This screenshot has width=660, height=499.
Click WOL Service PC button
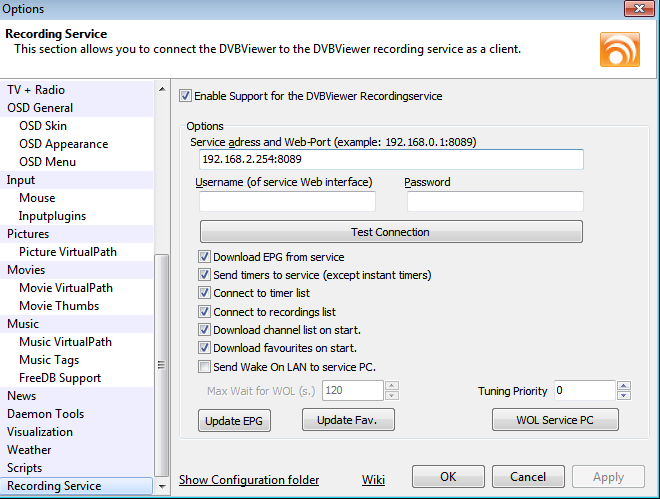(x=555, y=420)
